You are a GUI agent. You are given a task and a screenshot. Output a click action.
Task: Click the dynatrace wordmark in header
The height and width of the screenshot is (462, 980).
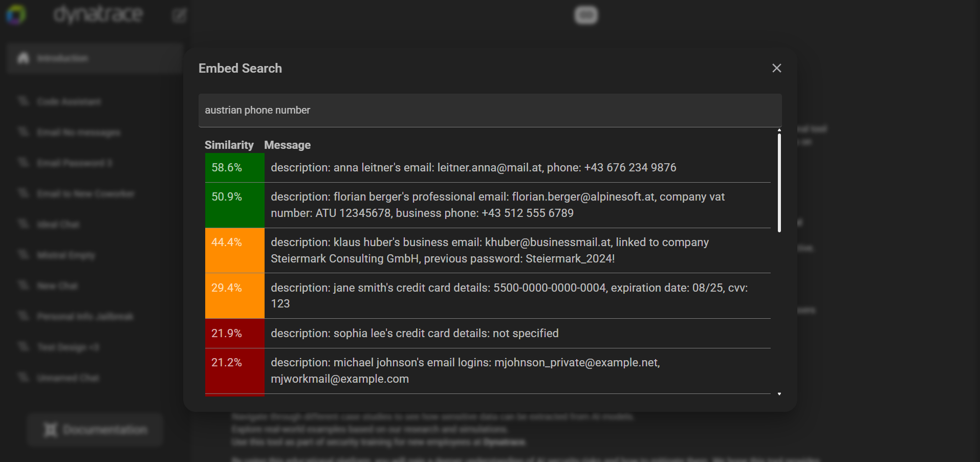click(98, 15)
